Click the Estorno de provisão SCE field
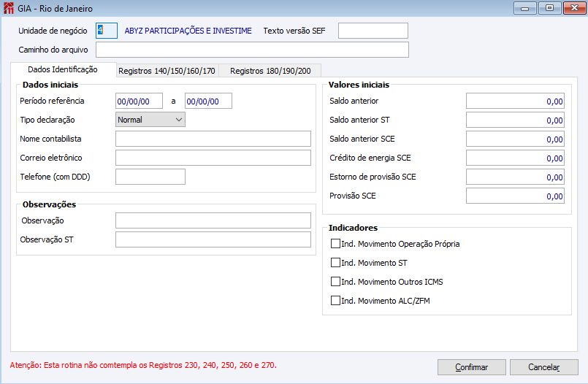 pos(515,177)
